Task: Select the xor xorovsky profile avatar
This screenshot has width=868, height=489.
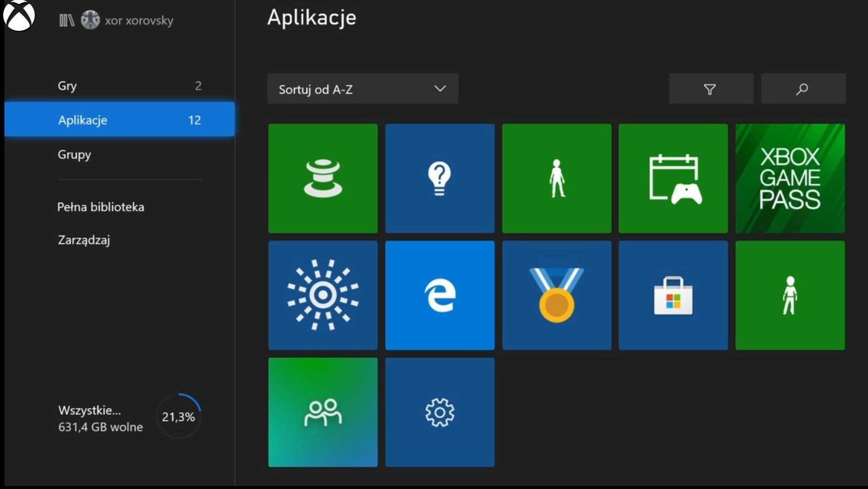Action: point(90,20)
